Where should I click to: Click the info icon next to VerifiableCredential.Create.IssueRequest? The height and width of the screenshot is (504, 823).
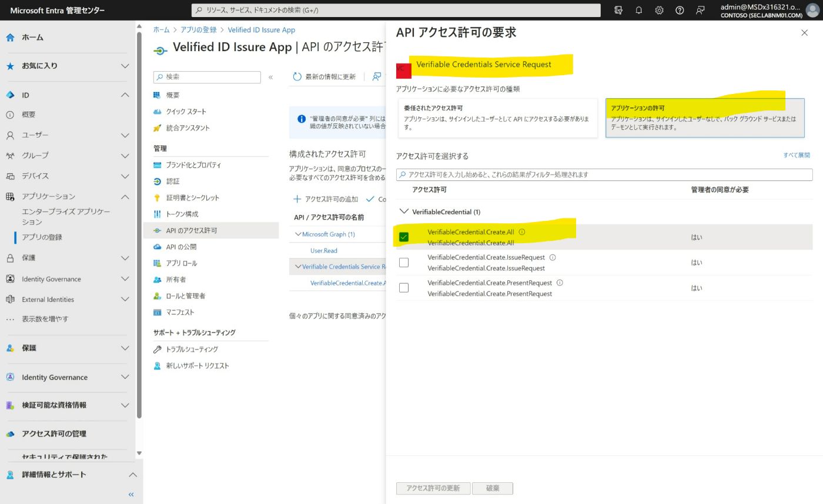[553, 257]
